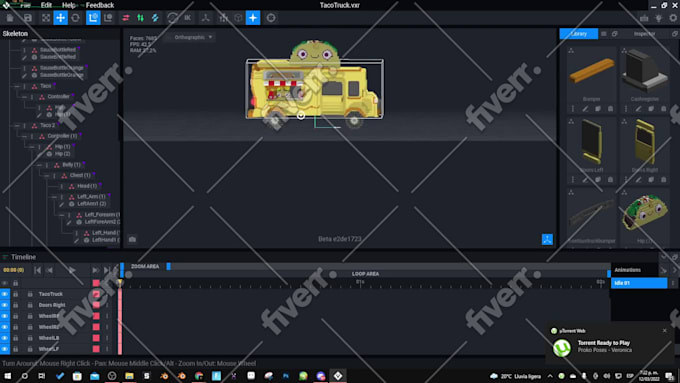Select the taco character library thumbnail

click(644, 213)
